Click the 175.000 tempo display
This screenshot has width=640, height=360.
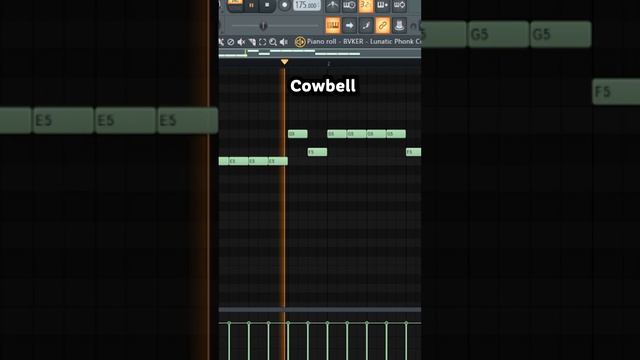(307, 5)
